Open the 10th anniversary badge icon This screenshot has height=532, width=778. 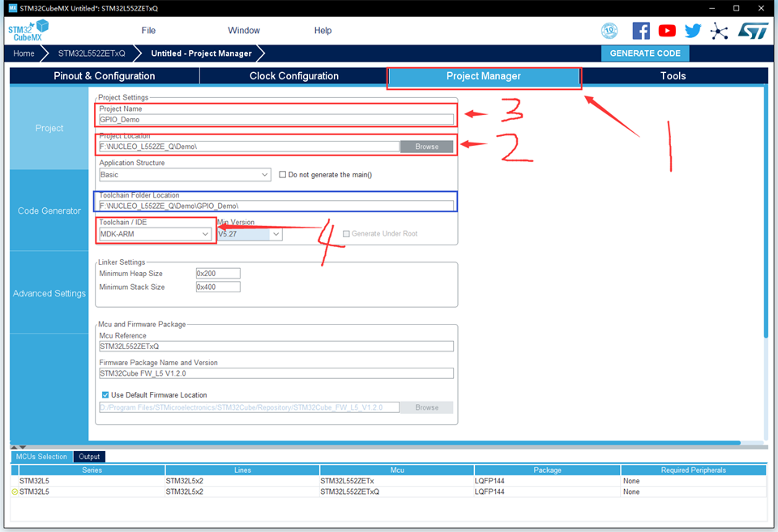coord(609,31)
